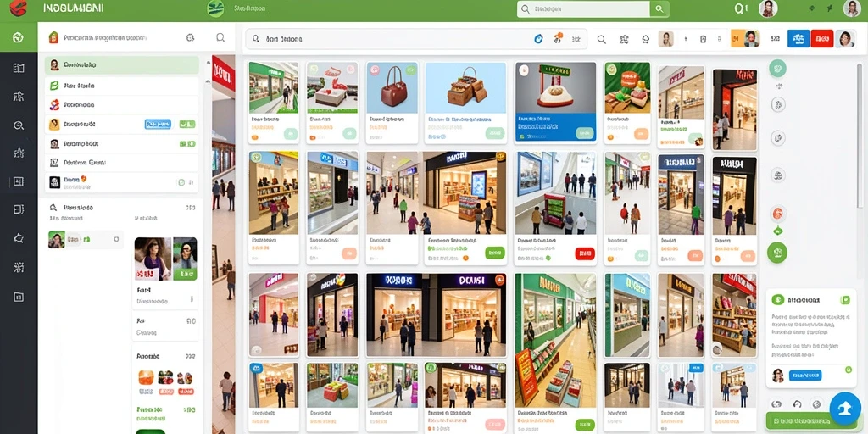
Task: Toggle the green circle in the heart list row
Action: click(181, 182)
